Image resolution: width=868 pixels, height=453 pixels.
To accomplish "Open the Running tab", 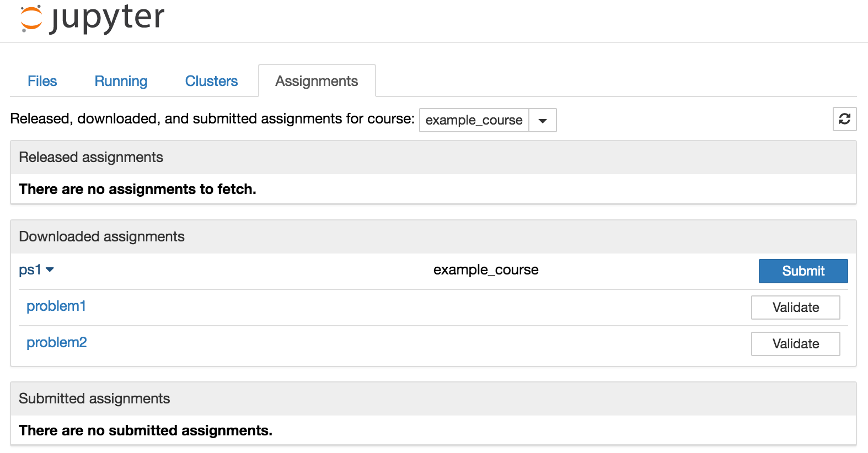I will tap(121, 81).
